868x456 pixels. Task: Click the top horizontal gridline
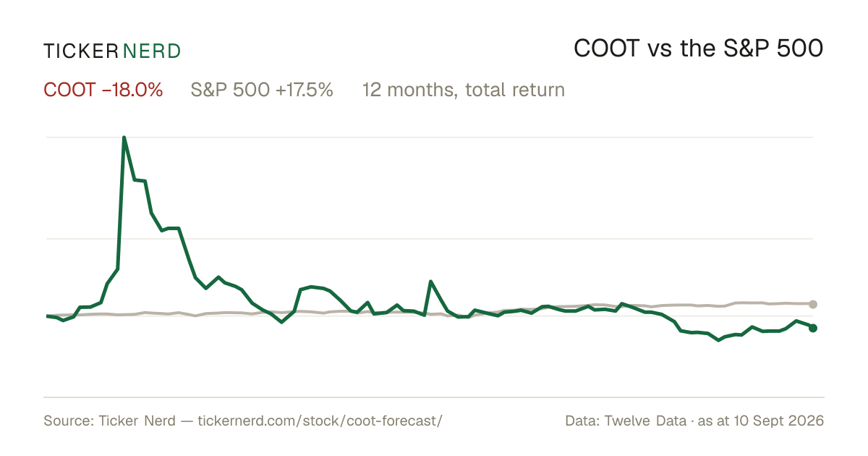[428, 137]
